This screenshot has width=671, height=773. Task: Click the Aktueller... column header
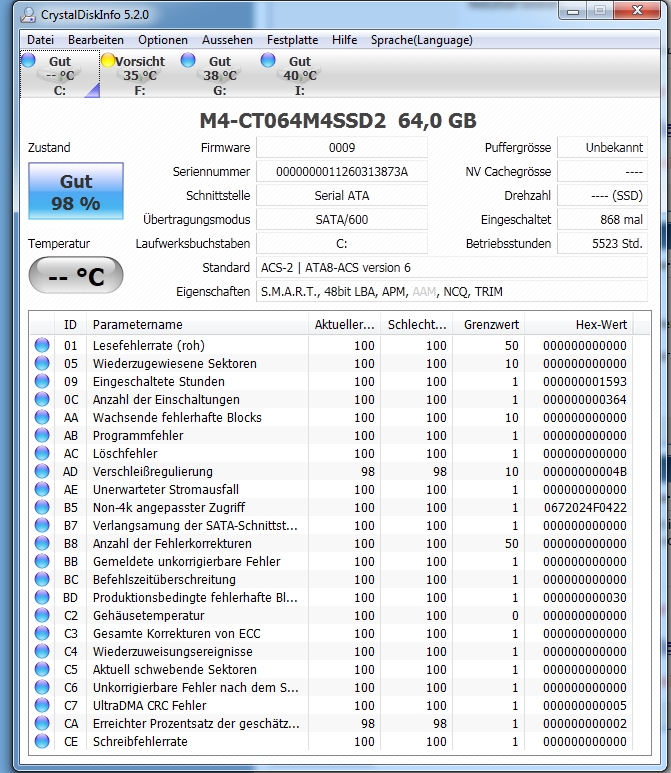click(x=344, y=324)
